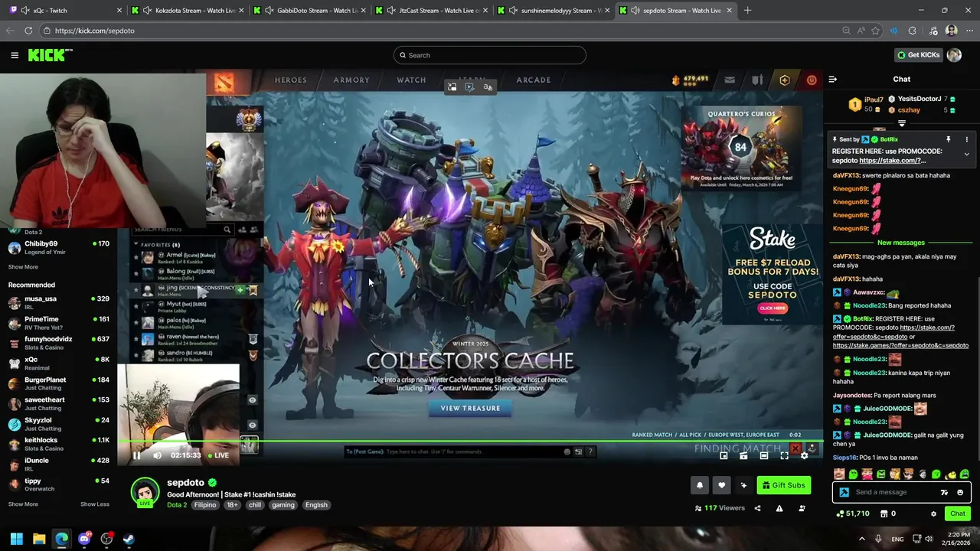This screenshot has height=551, width=980.
Task: Open File Explorer from taskbar
Action: (39, 540)
